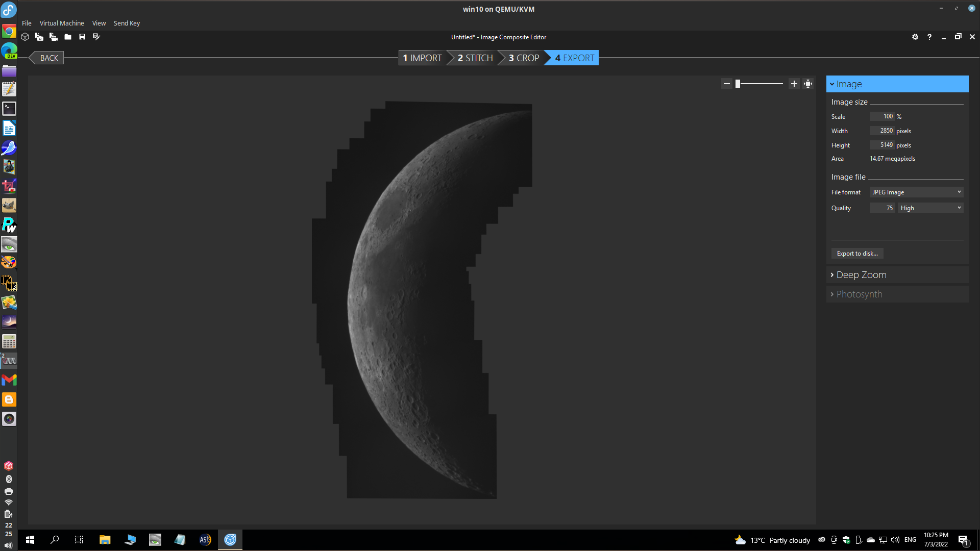The height and width of the screenshot is (551, 980).
Task: Click the Open Project folder icon
Action: [68, 37]
